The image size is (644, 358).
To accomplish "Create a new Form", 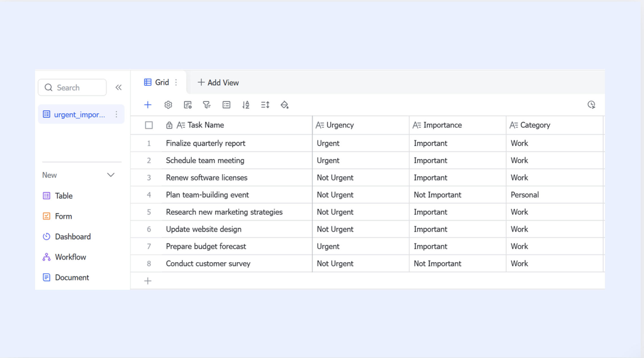I will click(x=57, y=216).
